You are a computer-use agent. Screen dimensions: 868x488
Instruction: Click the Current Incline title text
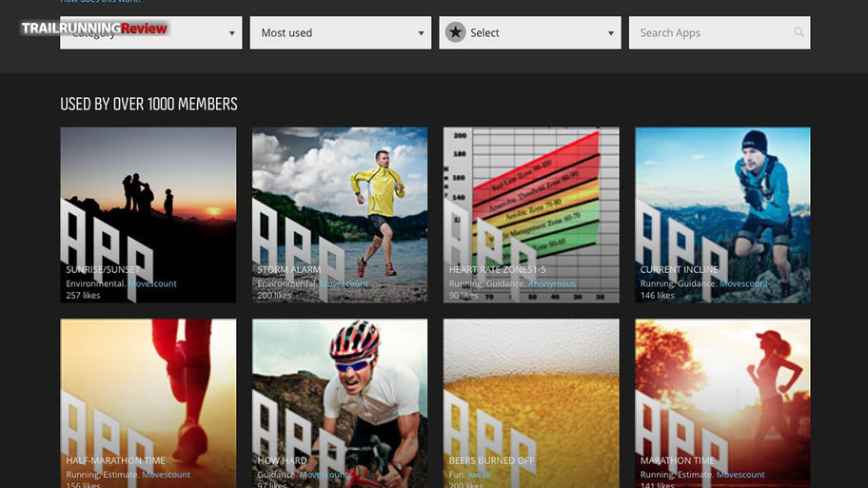(679, 269)
